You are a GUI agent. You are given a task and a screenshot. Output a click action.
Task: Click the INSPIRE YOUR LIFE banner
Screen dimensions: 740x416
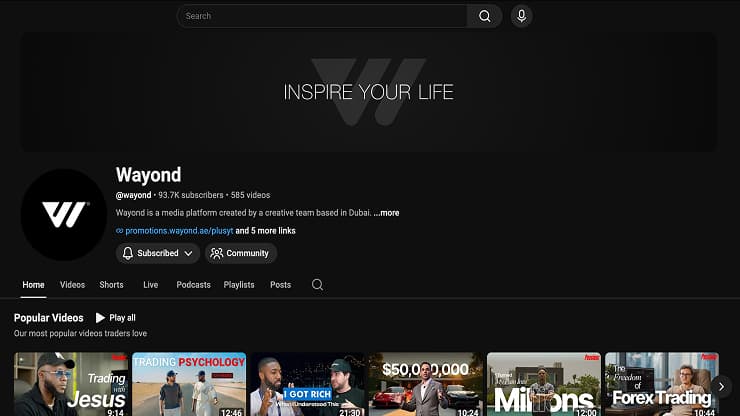point(368,92)
